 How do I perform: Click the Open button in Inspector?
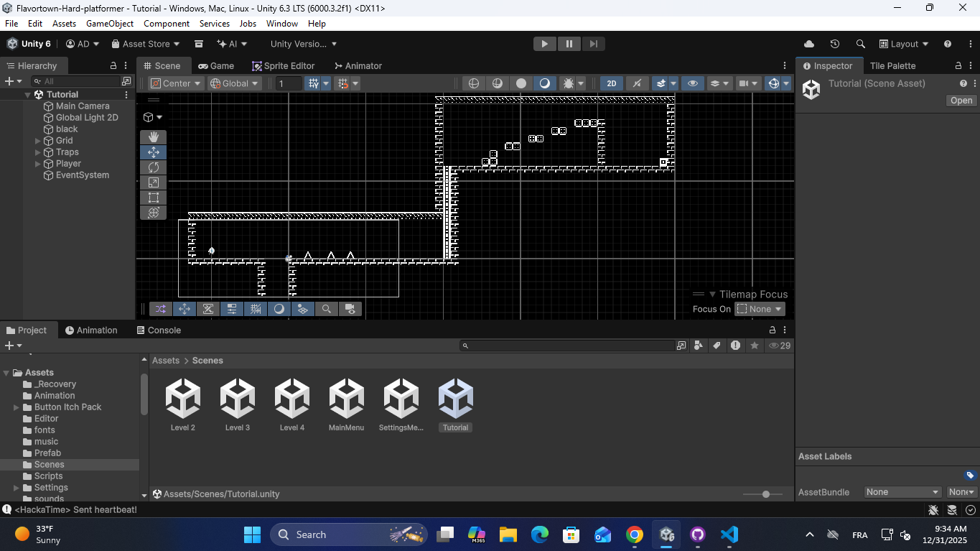[x=961, y=101]
